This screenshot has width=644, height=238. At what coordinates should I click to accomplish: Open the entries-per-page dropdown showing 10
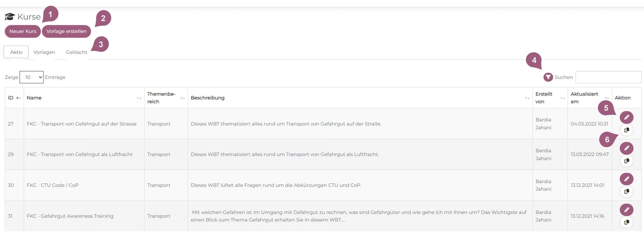(31, 77)
